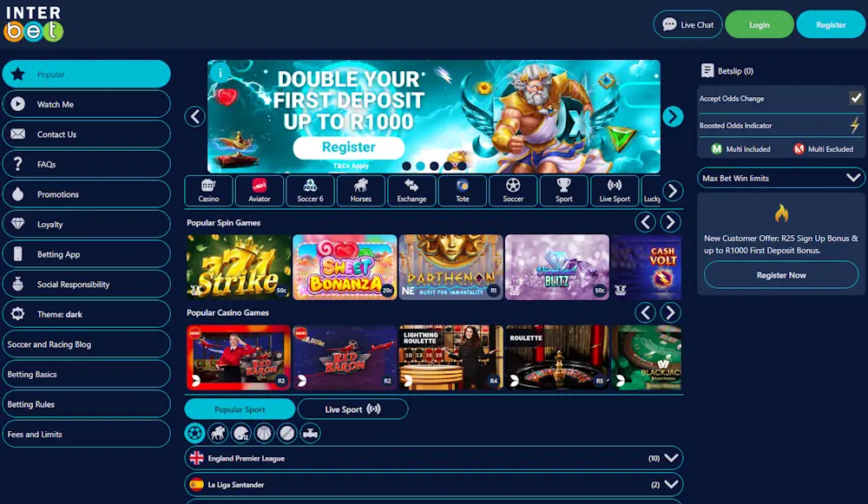Expand La Liga Santander fixtures

point(669,486)
